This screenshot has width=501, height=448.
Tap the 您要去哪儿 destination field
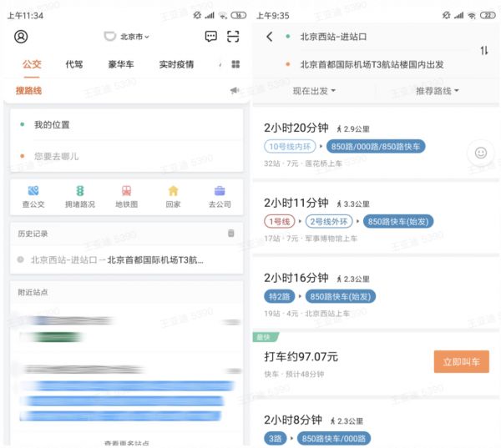pos(125,156)
